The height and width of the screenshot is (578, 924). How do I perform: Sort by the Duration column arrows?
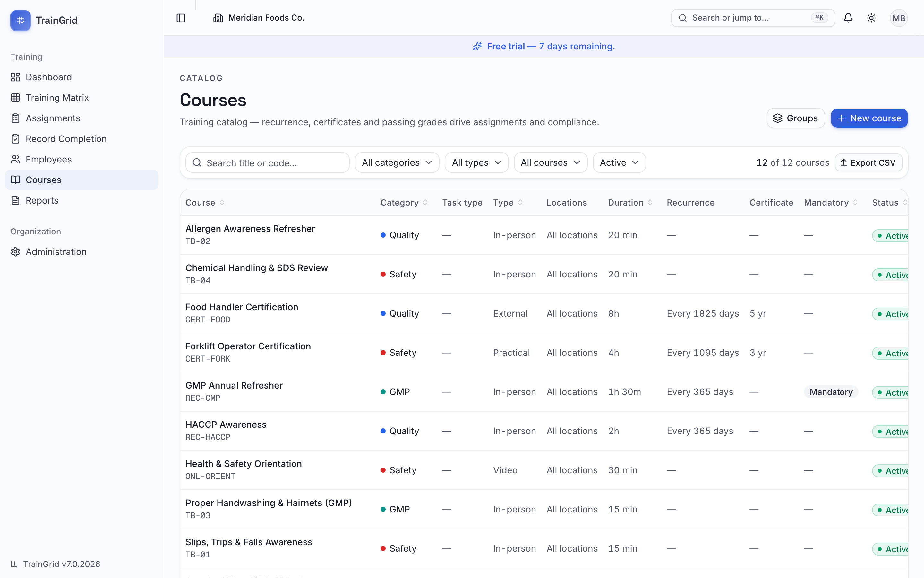click(650, 203)
